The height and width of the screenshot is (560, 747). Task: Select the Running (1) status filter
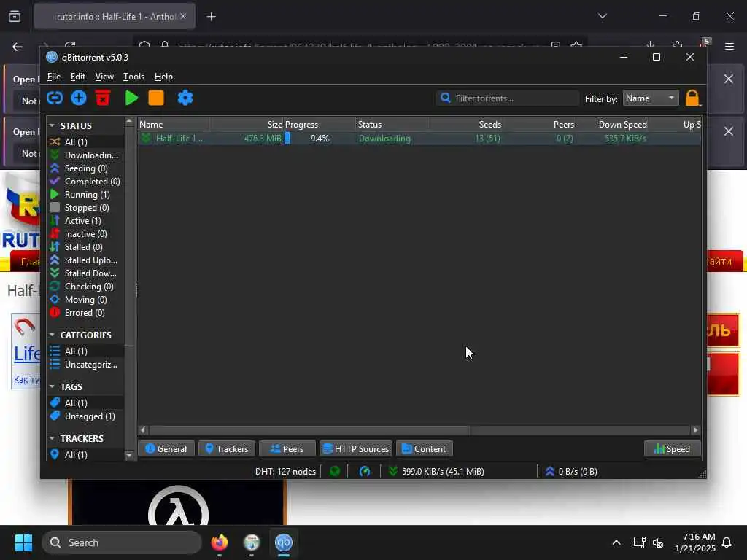(86, 194)
